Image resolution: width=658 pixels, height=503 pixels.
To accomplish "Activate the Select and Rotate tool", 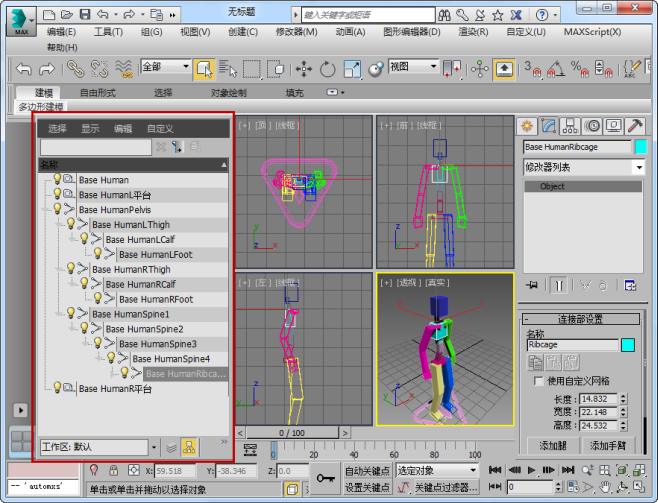I will pos(327,69).
